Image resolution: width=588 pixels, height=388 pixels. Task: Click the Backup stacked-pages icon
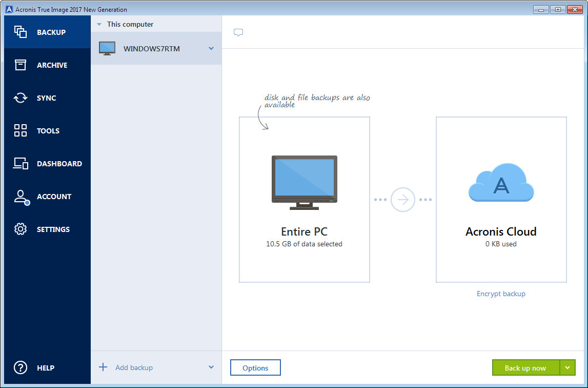coord(21,32)
